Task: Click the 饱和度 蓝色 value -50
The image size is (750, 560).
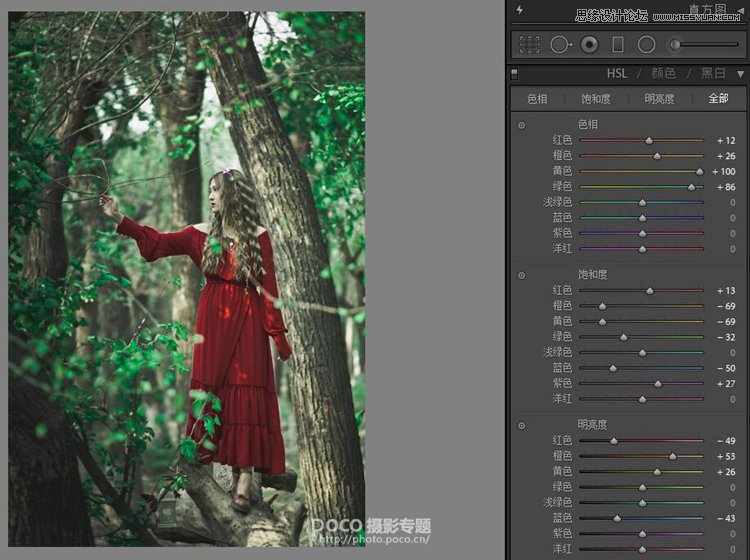Action: [726, 368]
